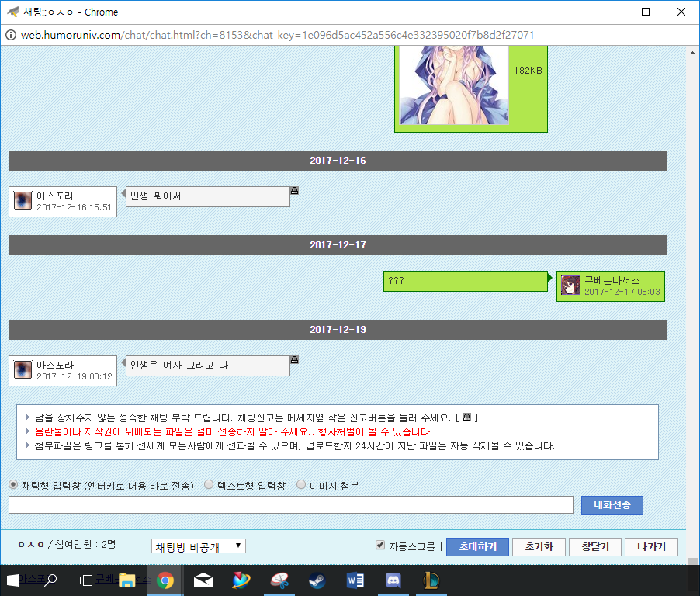Click the '???' message bubble
700x596 pixels.
click(465, 281)
